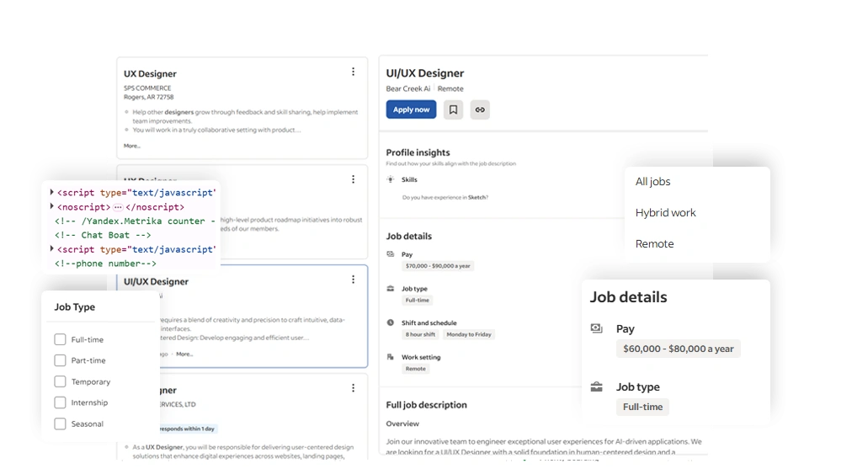Open three-dot menu on bottom job card

[x=354, y=388]
